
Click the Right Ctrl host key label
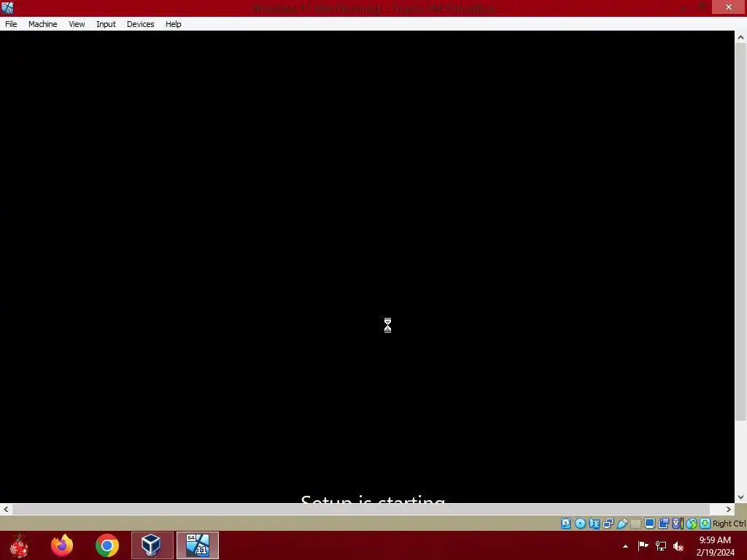pyautogui.click(x=729, y=524)
